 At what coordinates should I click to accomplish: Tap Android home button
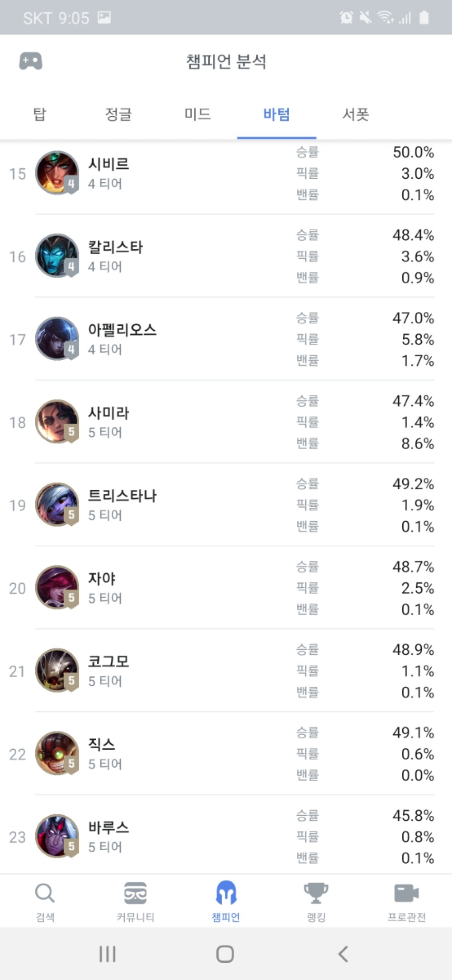(225, 954)
